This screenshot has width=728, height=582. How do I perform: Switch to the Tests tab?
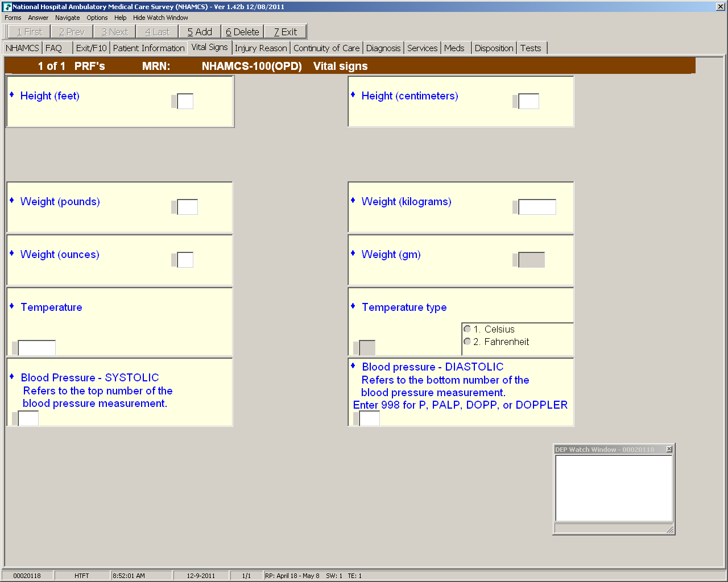(531, 48)
